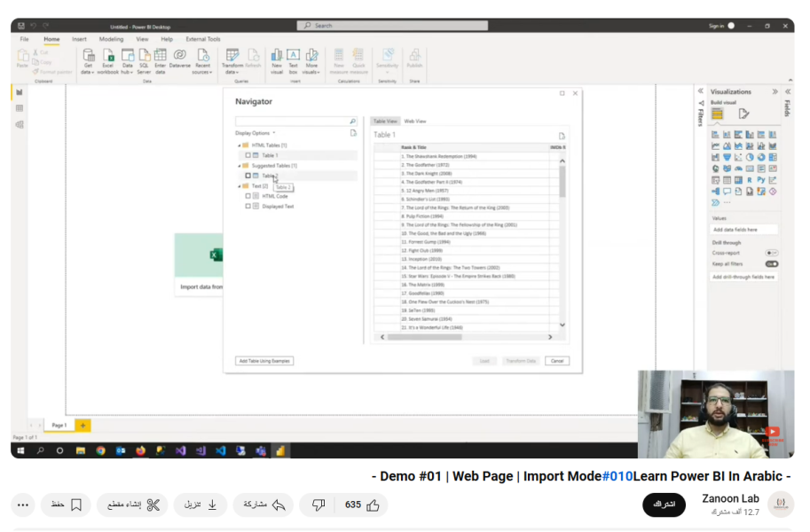
Task: Click the SQL Server source icon
Action: click(x=144, y=56)
